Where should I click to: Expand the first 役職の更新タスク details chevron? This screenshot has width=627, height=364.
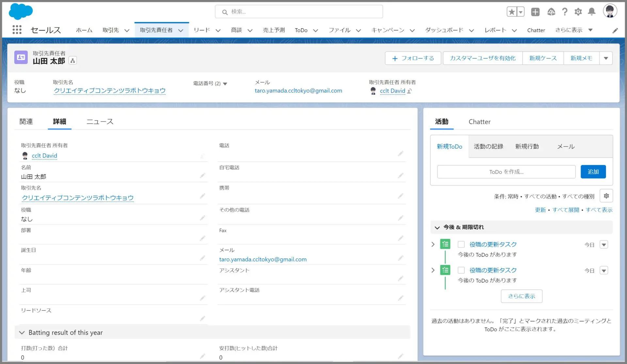tap(433, 244)
